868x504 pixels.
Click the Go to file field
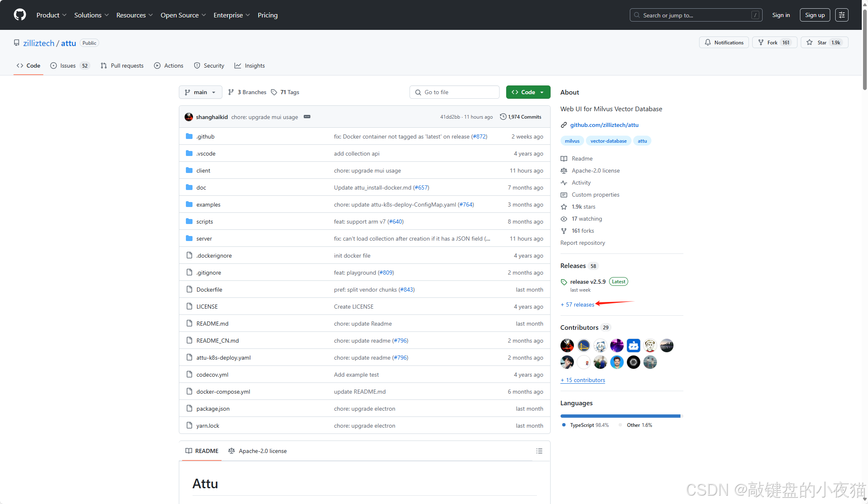(454, 92)
